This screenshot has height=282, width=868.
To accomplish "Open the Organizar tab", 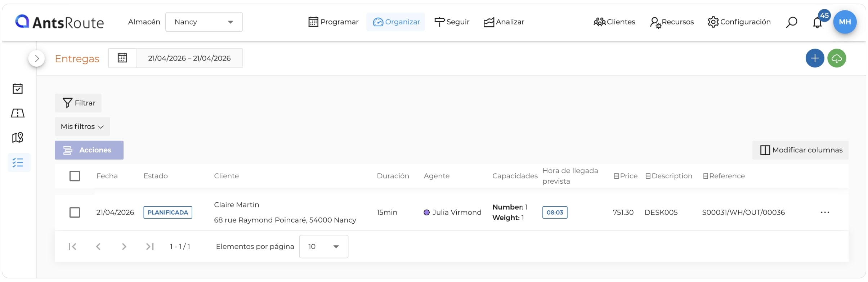I will [396, 22].
